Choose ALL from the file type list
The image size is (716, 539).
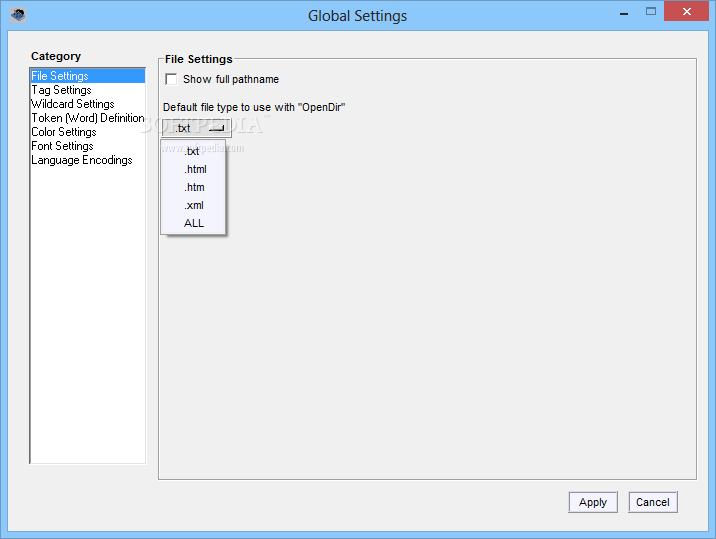point(193,223)
